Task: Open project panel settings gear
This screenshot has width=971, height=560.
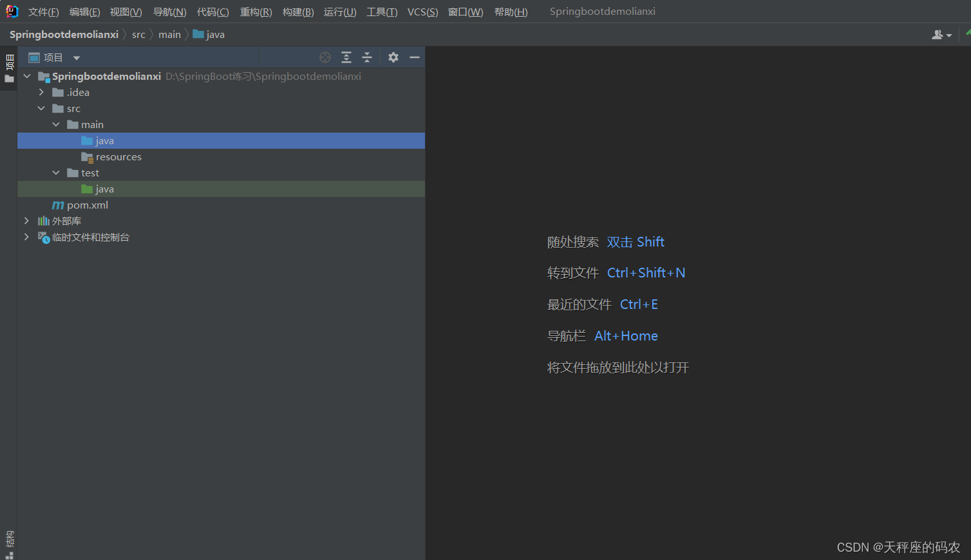Action: click(x=393, y=57)
